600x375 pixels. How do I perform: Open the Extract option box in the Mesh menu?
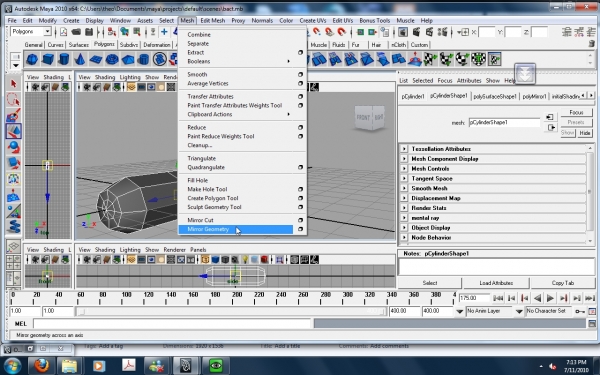300,52
